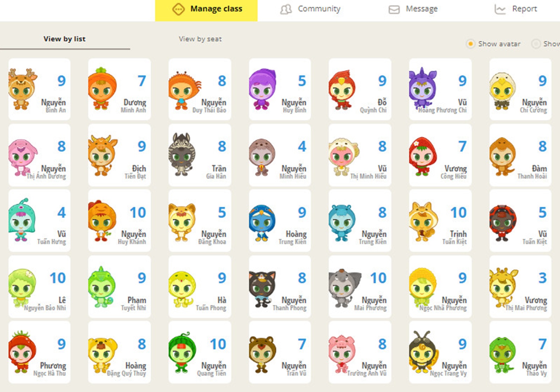This screenshot has width=560, height=392.
Task: Click the black cat avatar of Nguyễn Thanh Phong
Action: 262,288
